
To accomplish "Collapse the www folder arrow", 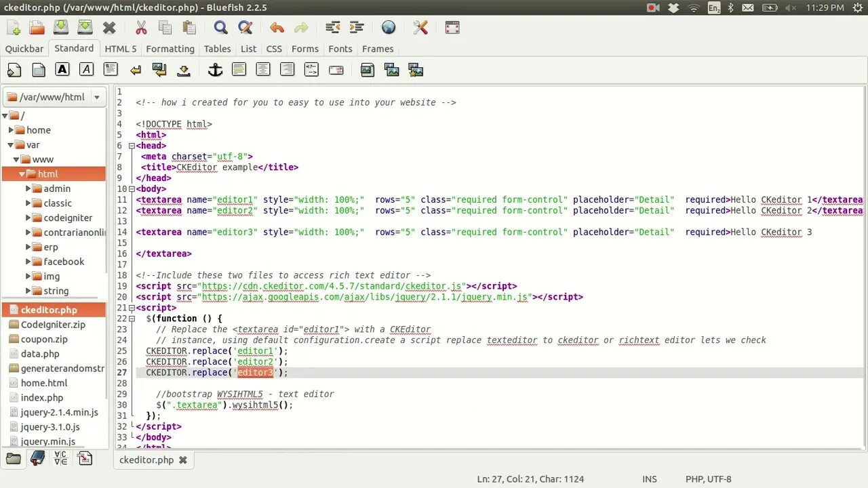I will 16,159.
